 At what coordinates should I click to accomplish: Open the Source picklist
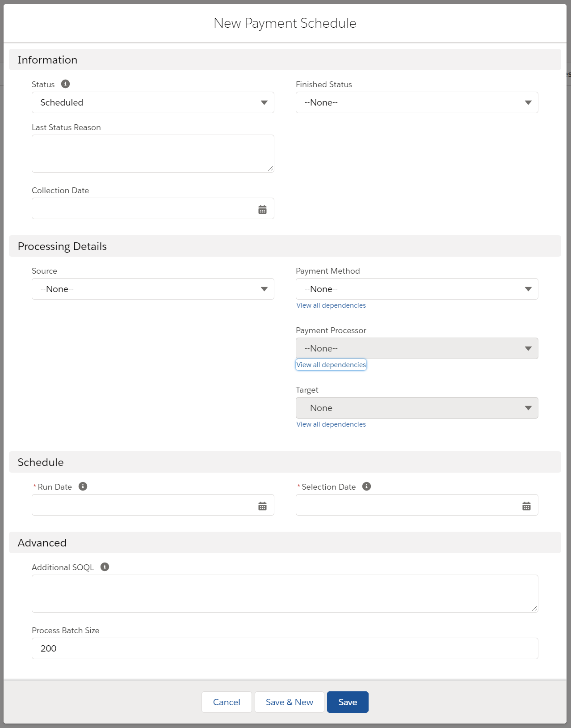tap(153, 289)
